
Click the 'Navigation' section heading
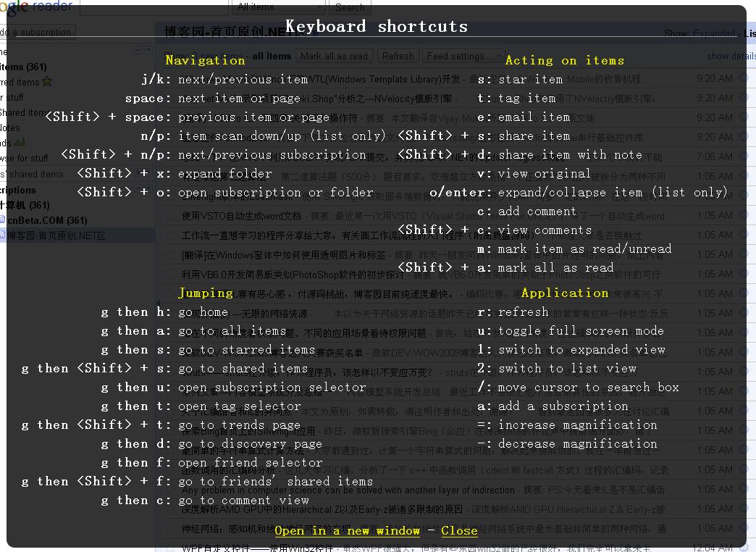(x=205, y=60)
